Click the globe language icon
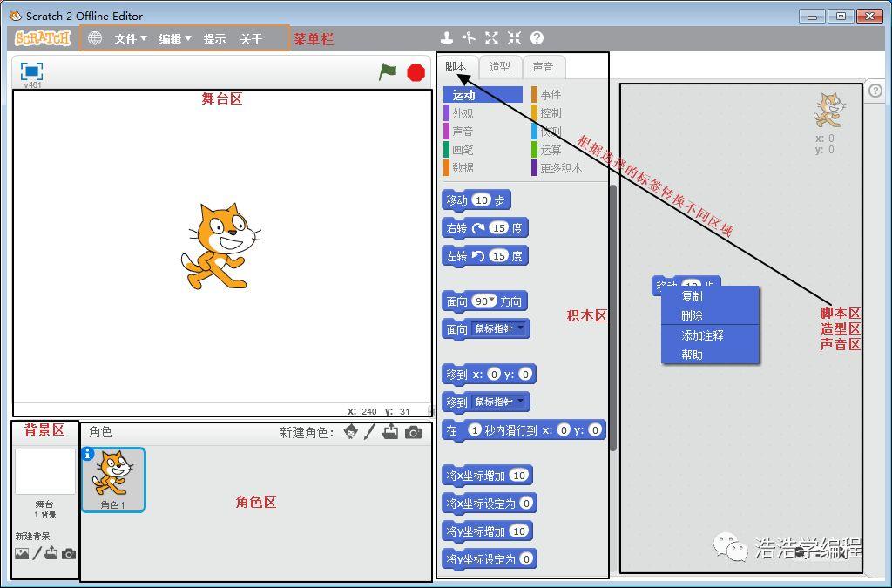892x588 pixels. (x=95, y=38)
